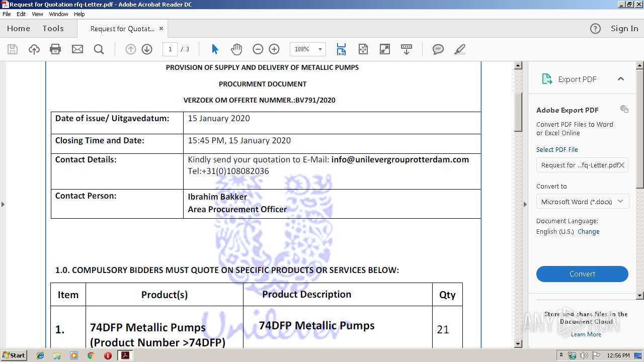Expand the left navigation pane arrow
644x362 pixels.
click(x=3, y=204)
